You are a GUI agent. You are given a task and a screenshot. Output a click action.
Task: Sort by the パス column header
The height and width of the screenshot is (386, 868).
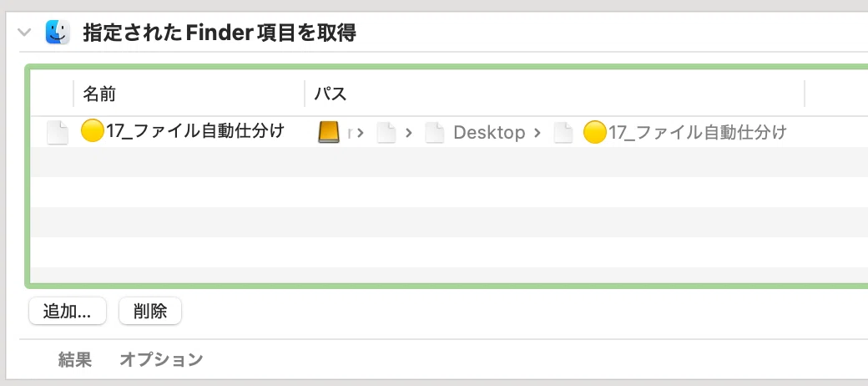[331, 94]
